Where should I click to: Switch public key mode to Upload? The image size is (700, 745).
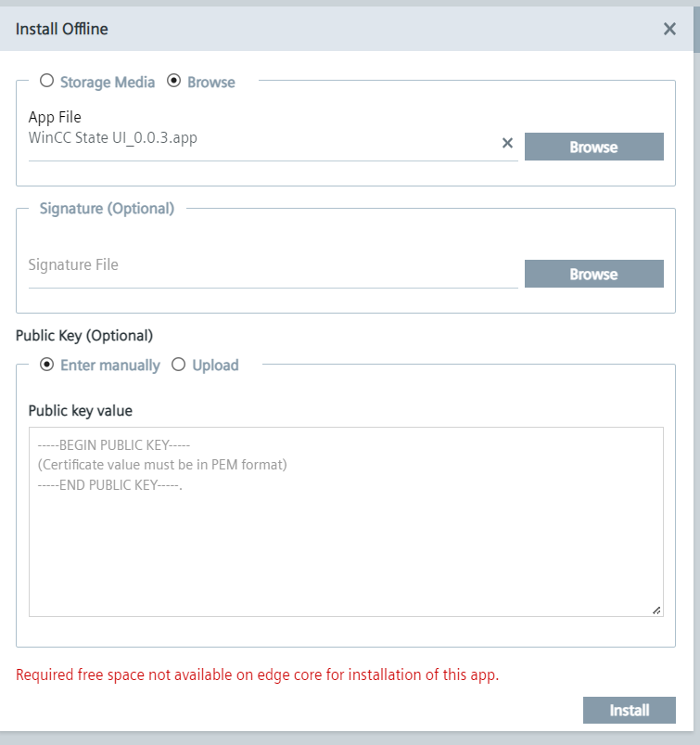pos(179,365)
